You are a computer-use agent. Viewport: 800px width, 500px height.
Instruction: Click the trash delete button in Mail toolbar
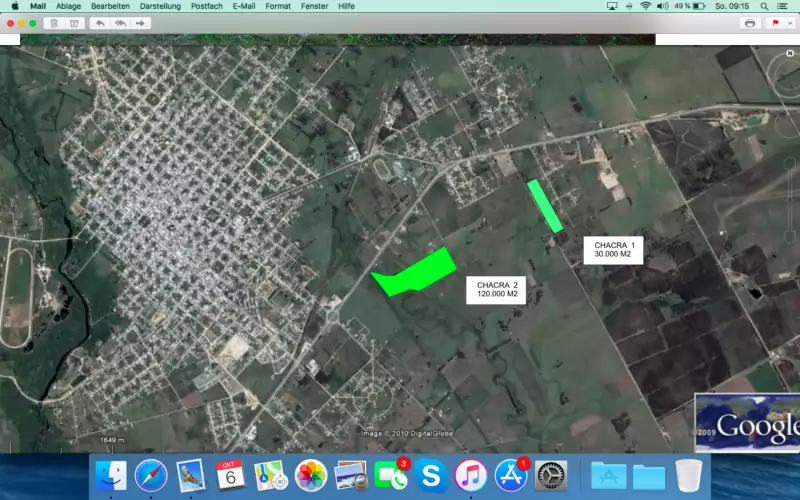(x=53, y=23)
